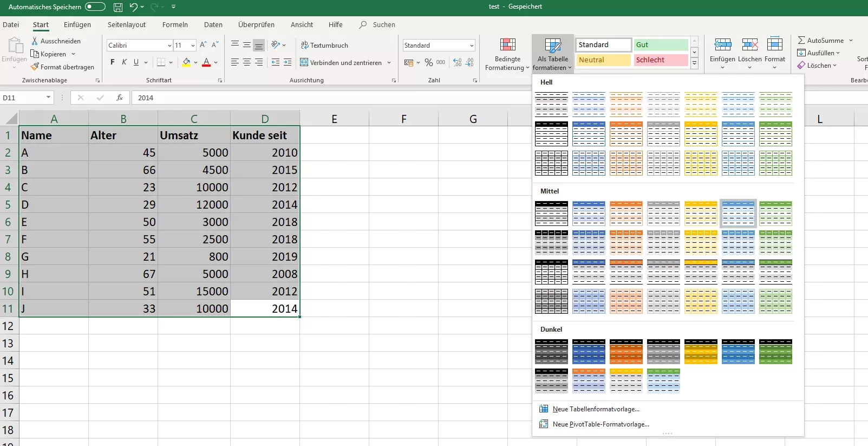Viewport: 868px width, 446px height.
Task: Choose first black Dunkel table style
Action: click(x=551, y=352)
